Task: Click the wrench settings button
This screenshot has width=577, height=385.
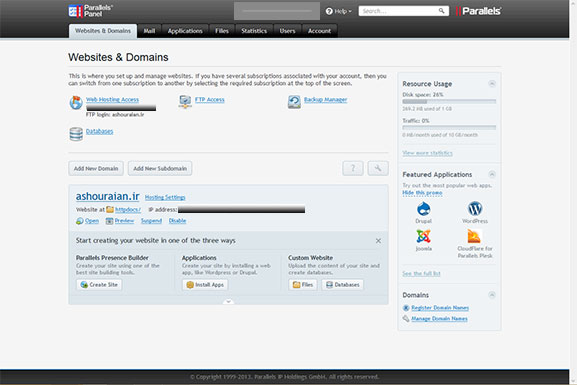Action: (378, 168)
